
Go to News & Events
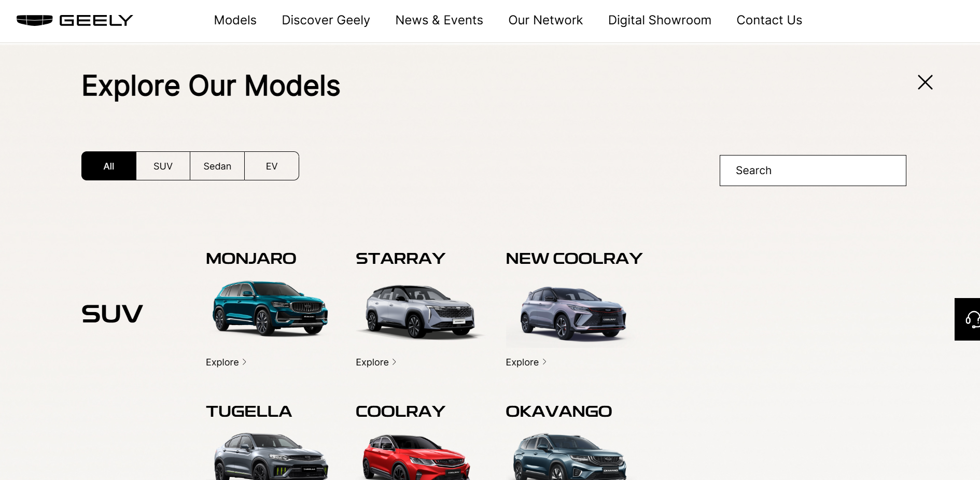tap(439, 20)
